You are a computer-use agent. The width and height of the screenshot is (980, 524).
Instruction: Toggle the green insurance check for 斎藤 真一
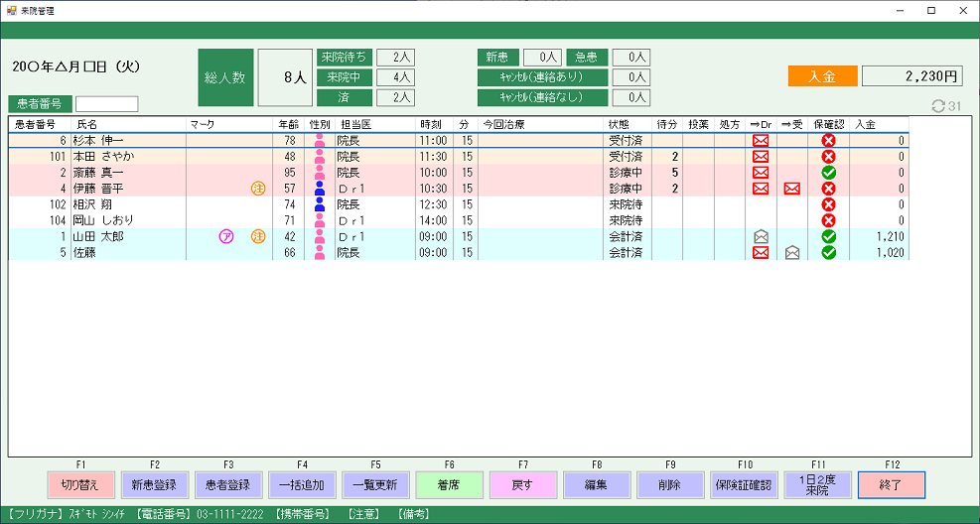coord(828,173)
